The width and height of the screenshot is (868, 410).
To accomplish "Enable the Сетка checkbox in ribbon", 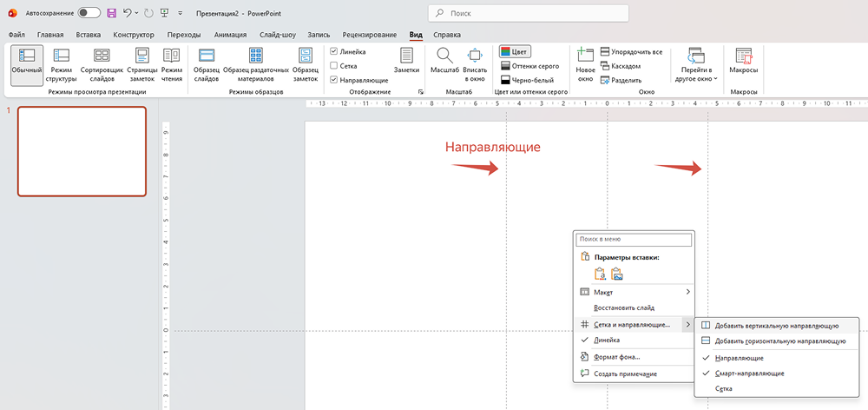I will tap(334, 65).
